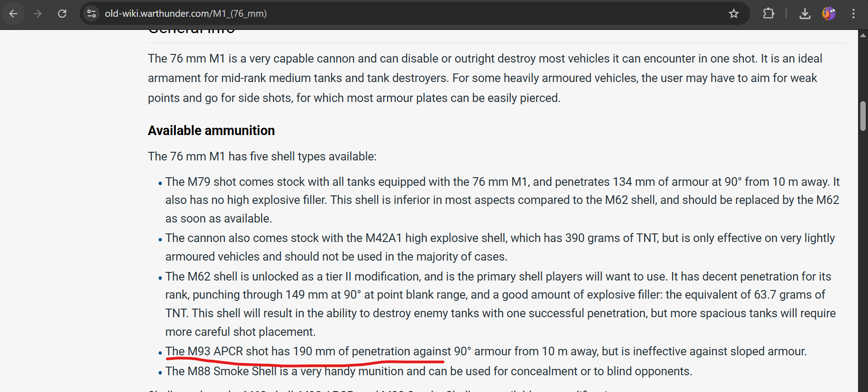Click the "five shell types available" sentence
The width and height of the screenshot is (868, 392).
262,156
